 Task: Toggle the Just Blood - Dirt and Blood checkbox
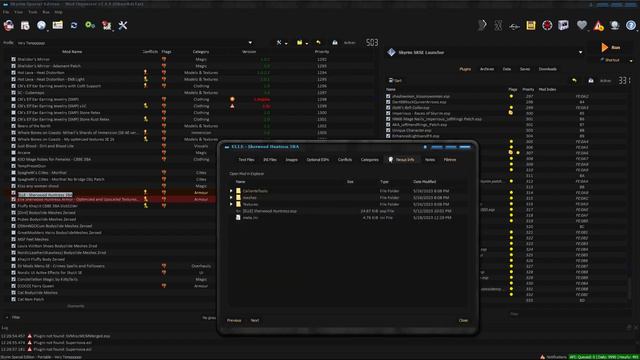[13, 146]
